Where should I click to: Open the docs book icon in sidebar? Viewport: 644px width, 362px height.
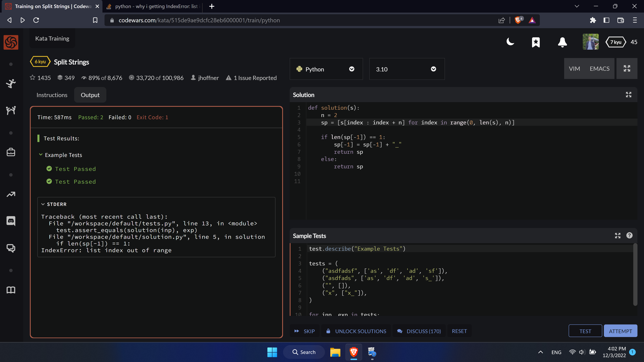[11, 290]
